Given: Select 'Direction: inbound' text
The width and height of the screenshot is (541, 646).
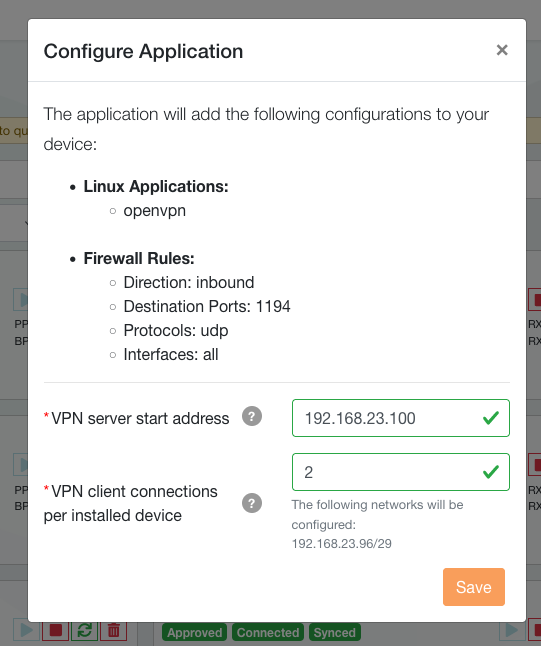Looking at the screenshot, I should click(189, 283).
